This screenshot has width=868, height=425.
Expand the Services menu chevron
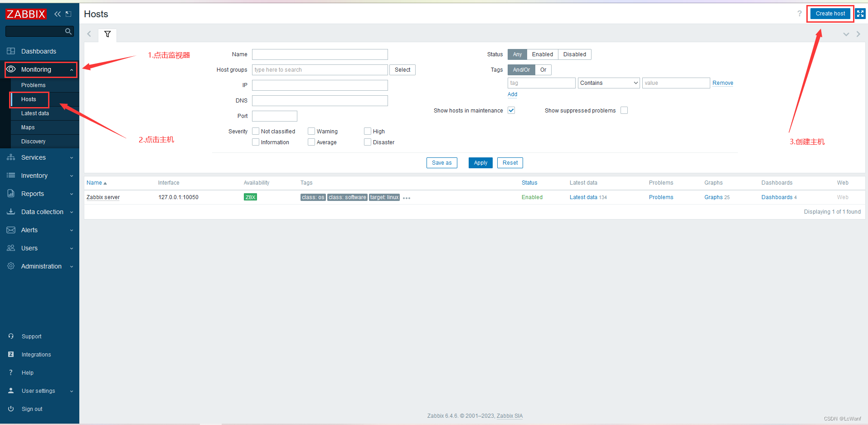pos(72,158)
